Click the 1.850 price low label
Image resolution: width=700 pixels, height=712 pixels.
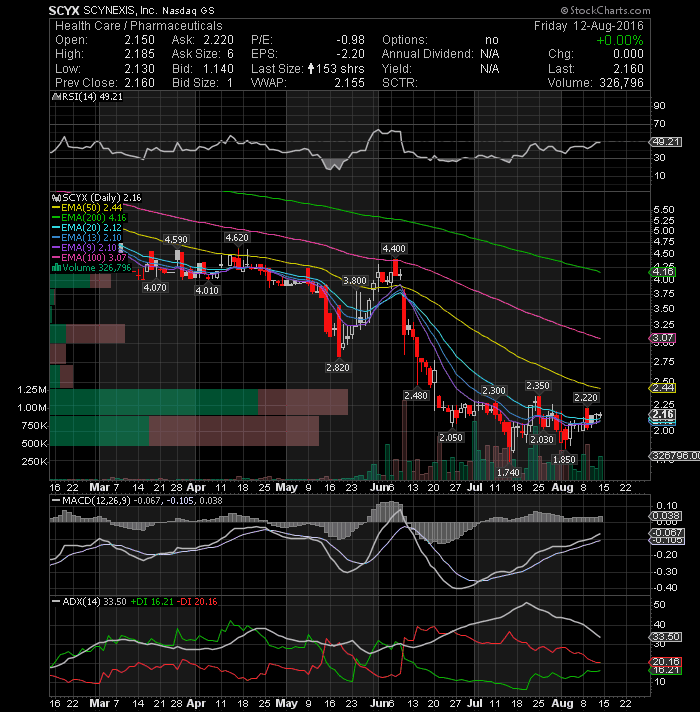564,460
